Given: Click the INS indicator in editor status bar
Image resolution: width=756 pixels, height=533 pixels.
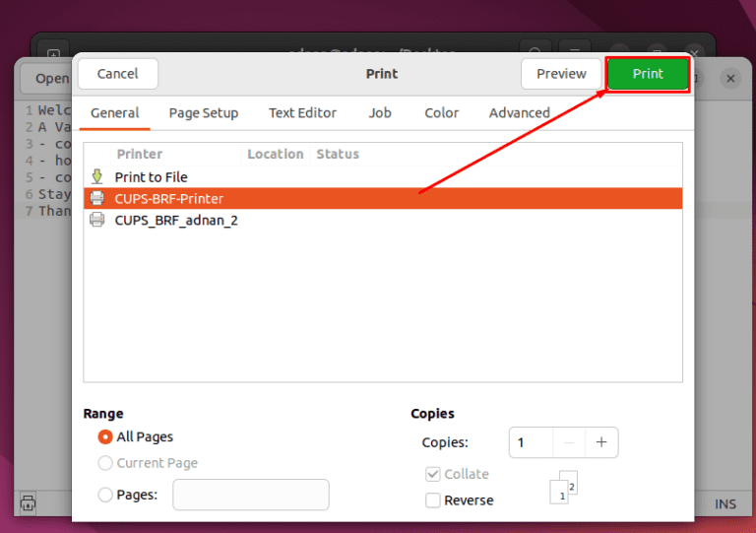Looking at the screenshot, I should pos(725,504).
